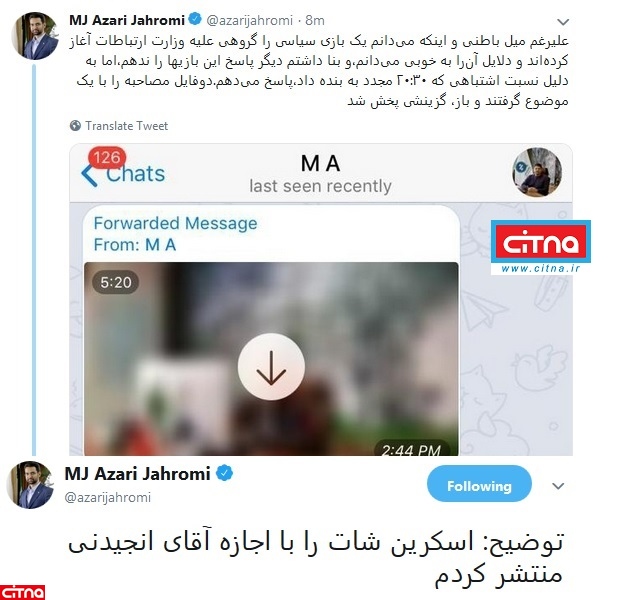Image resolution: width=619 pixels, height=600 pixels.
Task: Tap the blue back chevron beside Chats
Action: [89, 175]
